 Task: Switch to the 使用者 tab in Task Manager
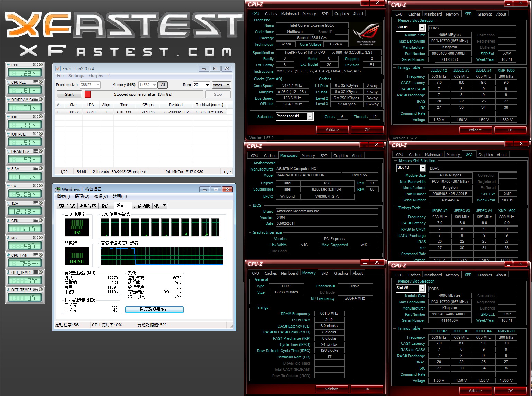160,206
